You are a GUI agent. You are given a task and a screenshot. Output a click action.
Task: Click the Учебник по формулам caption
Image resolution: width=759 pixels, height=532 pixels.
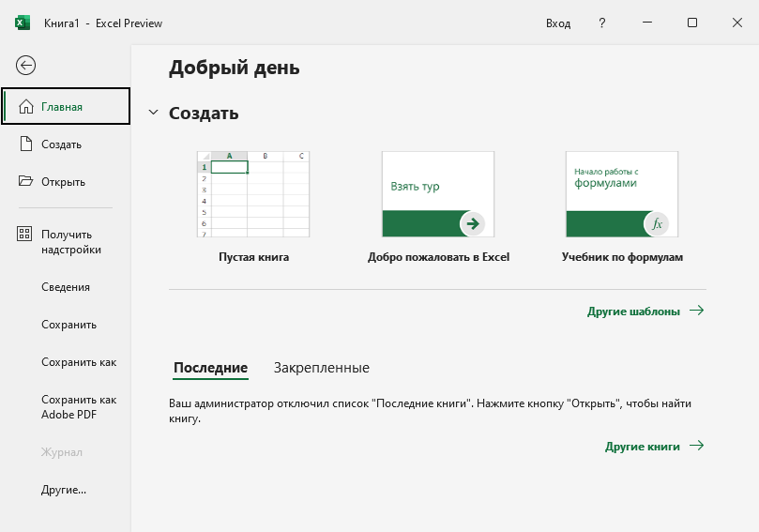point(623,257)
